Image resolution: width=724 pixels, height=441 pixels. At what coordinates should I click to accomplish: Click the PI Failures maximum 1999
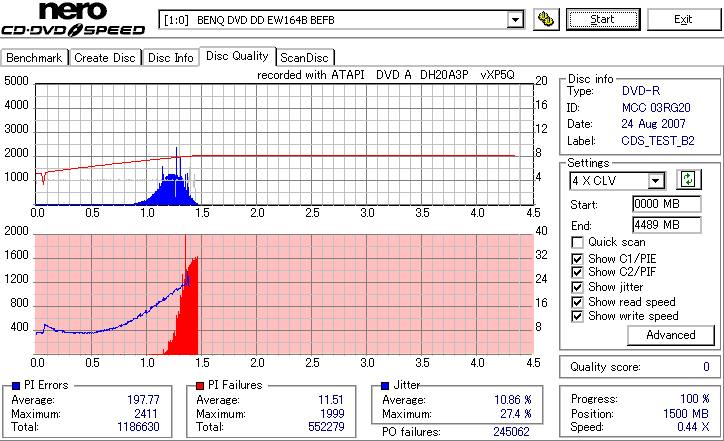332,414
